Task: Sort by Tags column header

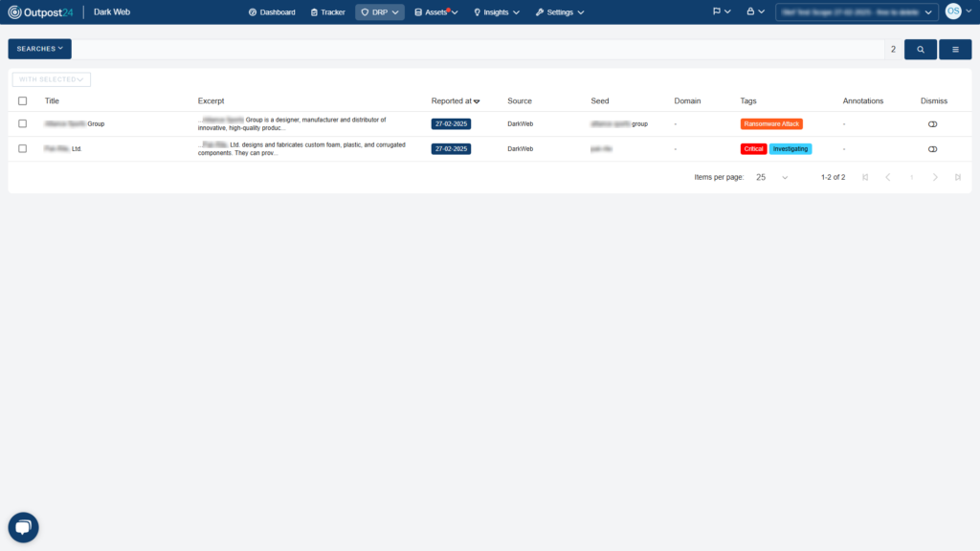Action: pos(748,100)
